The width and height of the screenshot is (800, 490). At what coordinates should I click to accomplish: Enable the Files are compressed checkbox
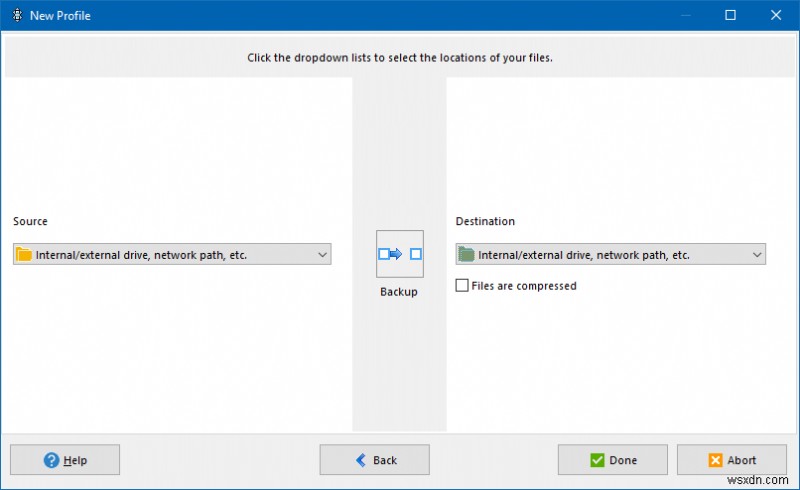coord(462,285)
